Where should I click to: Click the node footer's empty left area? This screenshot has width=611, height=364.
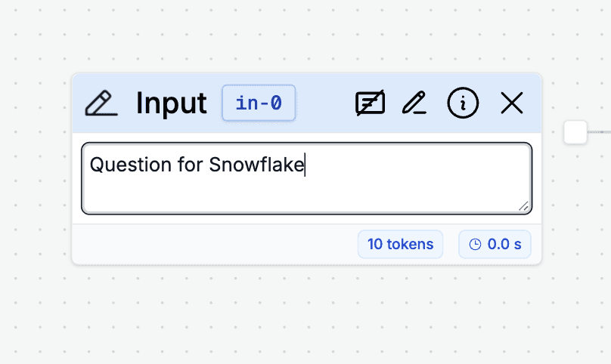tap(214, 244)
